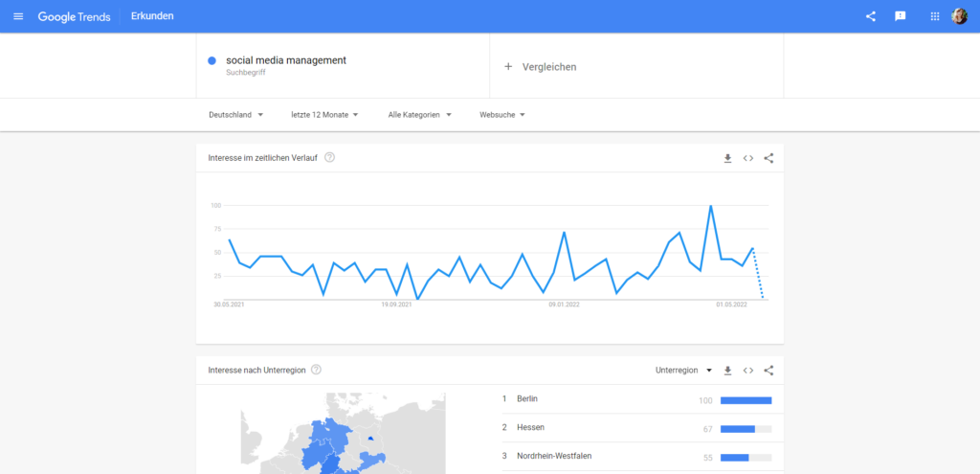Click embed icon of time trend chart
Viewport: 980px width, 474px height.
(748, 158)
